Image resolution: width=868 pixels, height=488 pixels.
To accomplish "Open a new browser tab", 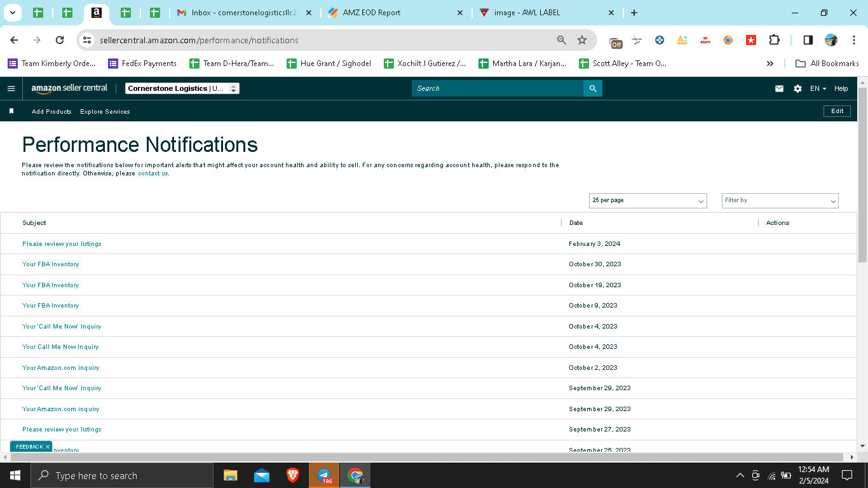I will (x=634, y=13).
